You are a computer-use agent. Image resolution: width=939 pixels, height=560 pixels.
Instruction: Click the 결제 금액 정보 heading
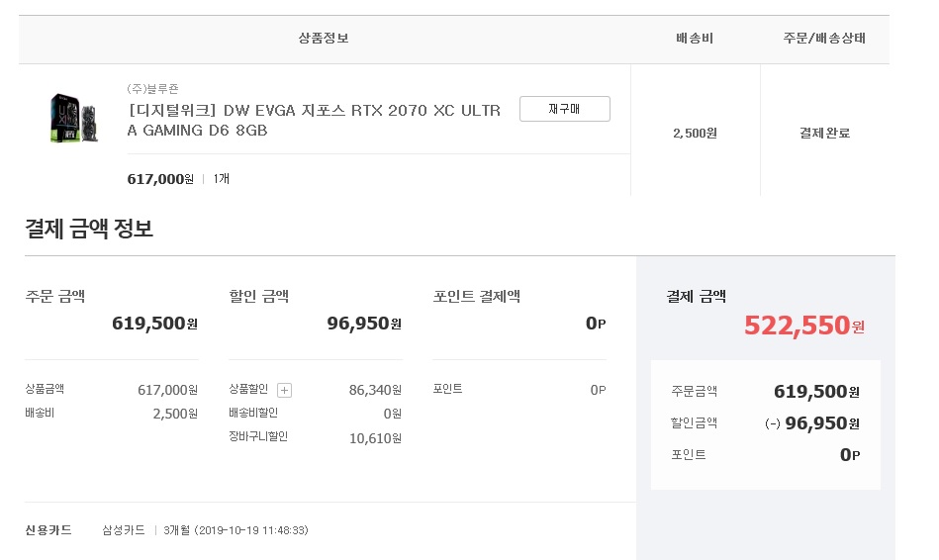pyautogui.click(x=89, y=230)
